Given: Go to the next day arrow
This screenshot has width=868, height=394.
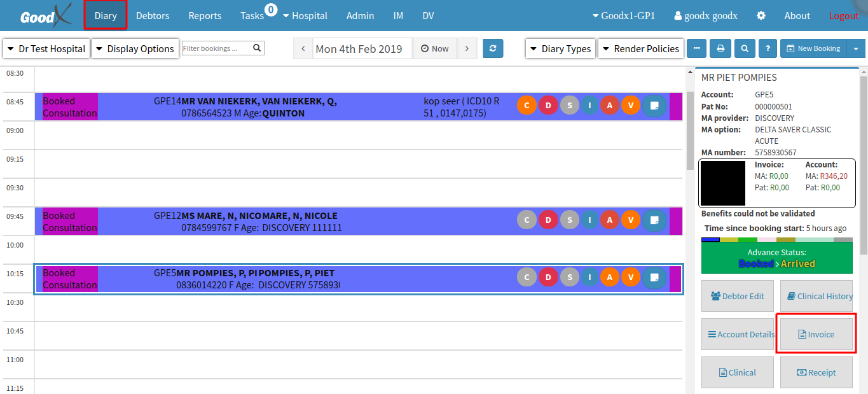Looking at the screenshot, I should 467,48.
